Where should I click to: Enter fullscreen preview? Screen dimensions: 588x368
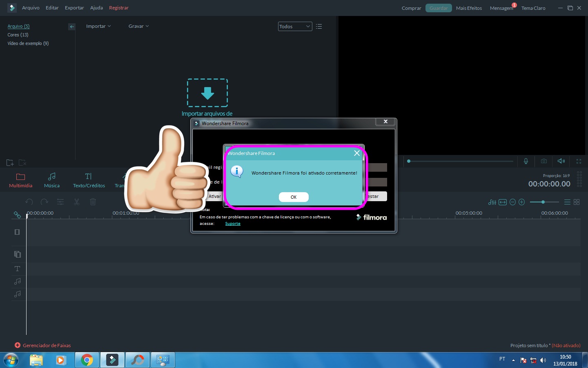click(x=579, y=161)
